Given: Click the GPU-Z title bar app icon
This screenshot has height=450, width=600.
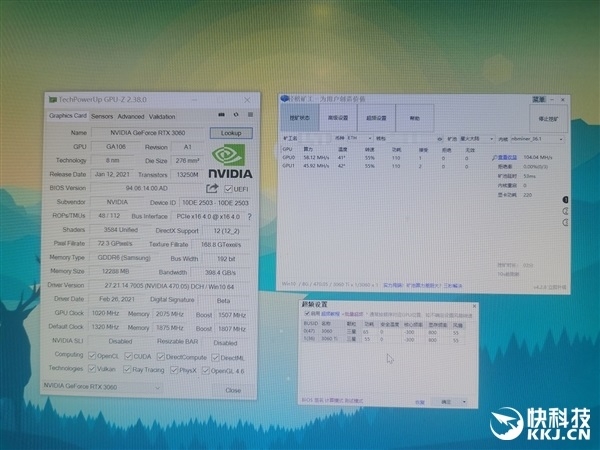Looking at the screenshot, I should point(52,99).
